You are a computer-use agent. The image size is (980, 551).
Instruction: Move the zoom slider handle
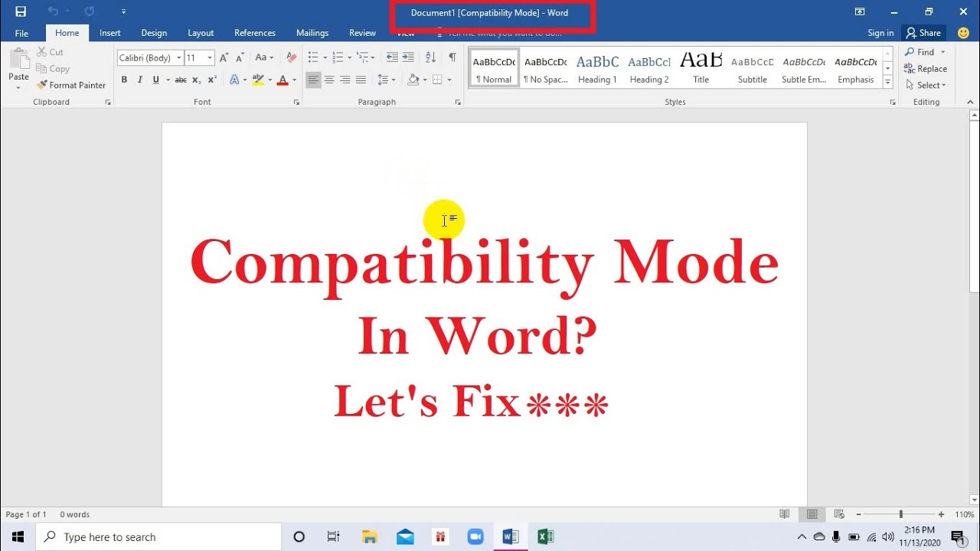(x=901, y=514)
